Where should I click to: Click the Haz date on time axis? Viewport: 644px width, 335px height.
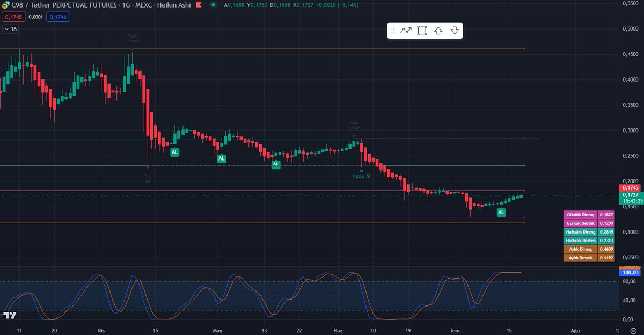pyautogui.click(x=338, y=331)
